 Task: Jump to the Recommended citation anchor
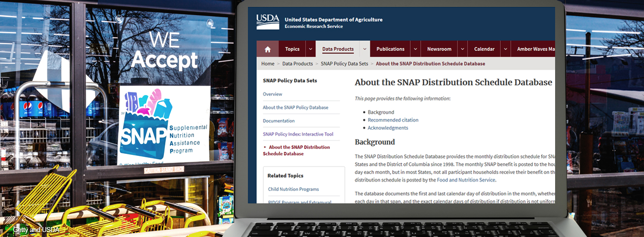[393, 120]
